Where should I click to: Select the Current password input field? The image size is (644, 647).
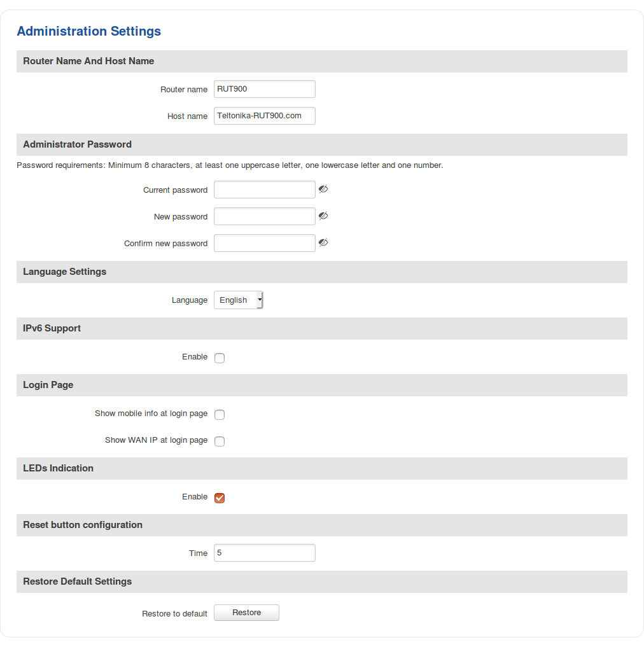[264, 190]
